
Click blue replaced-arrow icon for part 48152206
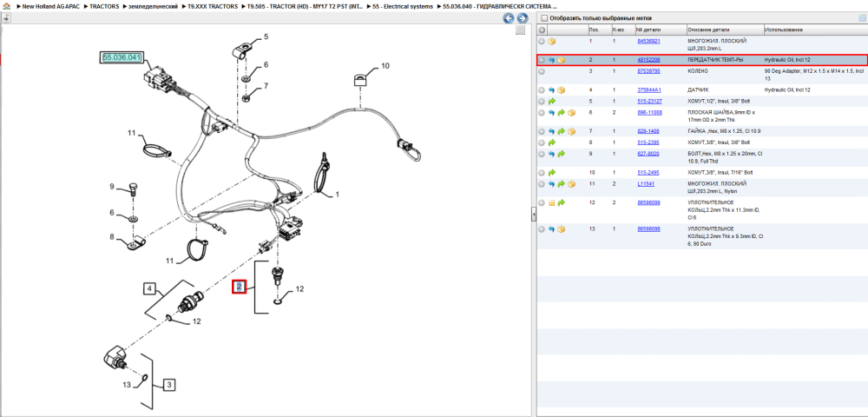551,60
